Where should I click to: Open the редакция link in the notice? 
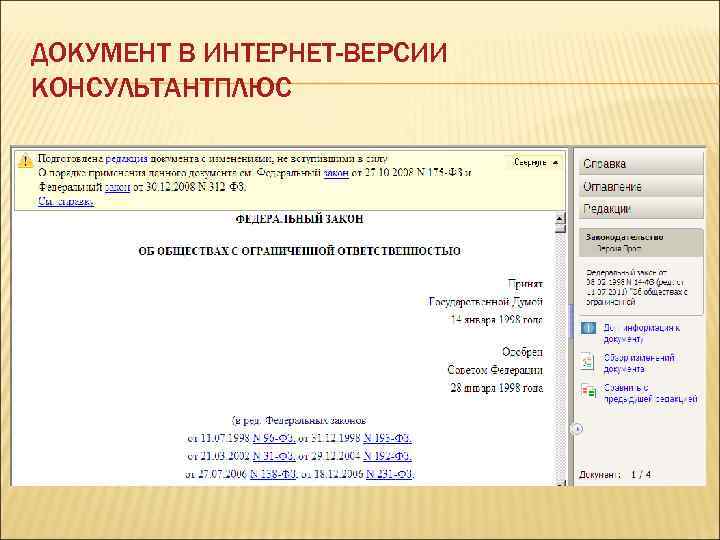[x=126, y=159]
